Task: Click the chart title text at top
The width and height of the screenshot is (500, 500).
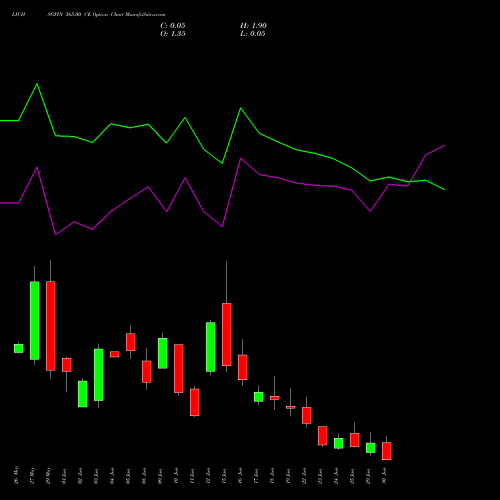Action: (x=88, y=15)
